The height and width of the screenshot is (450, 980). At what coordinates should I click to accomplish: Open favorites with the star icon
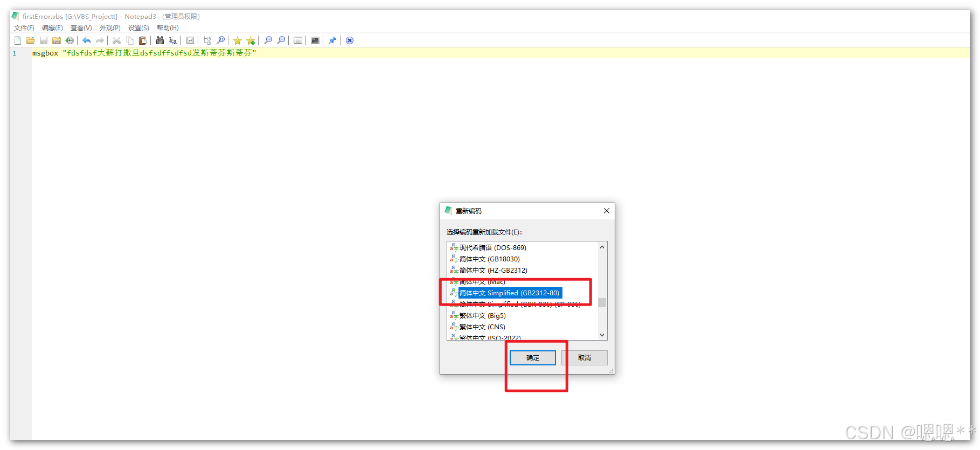(238, 40)
